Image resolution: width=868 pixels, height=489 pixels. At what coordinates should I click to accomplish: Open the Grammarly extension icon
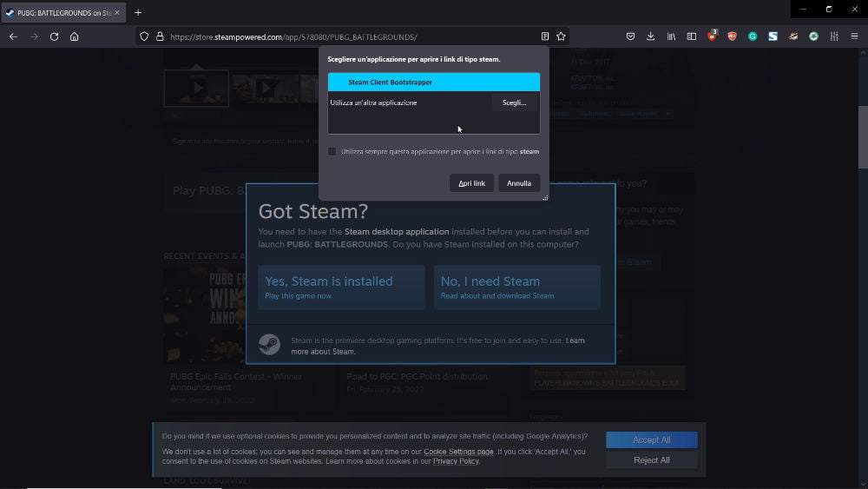point(753,36)
